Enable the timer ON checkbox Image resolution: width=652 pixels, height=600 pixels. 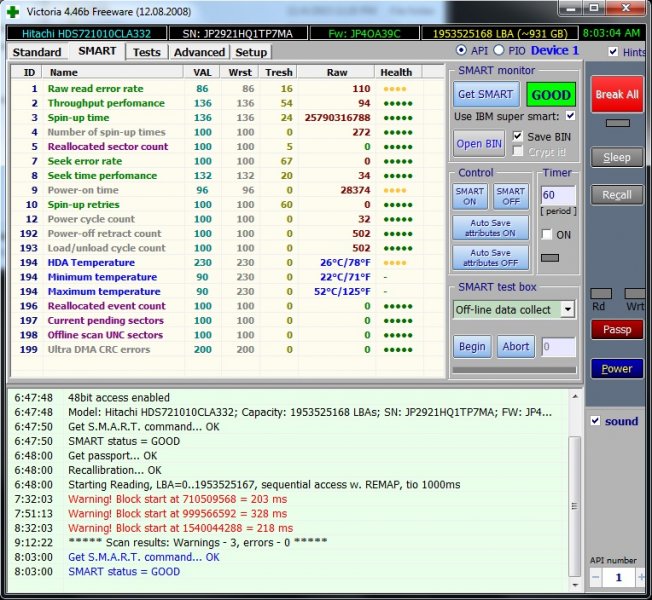(546, 234)
